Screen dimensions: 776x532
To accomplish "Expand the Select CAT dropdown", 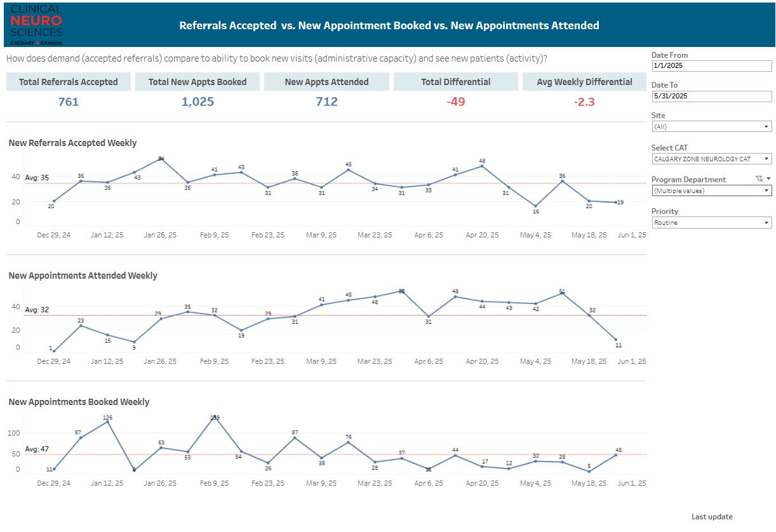I will click(711, 159).
